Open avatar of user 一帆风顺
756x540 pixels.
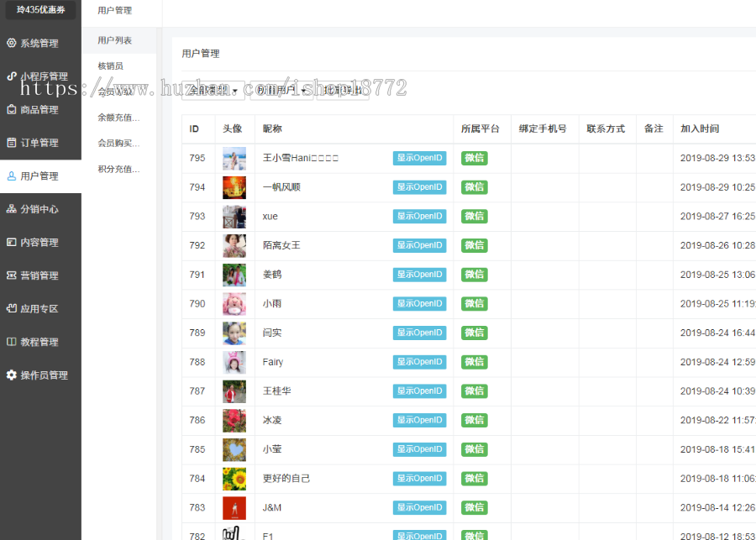234,187
